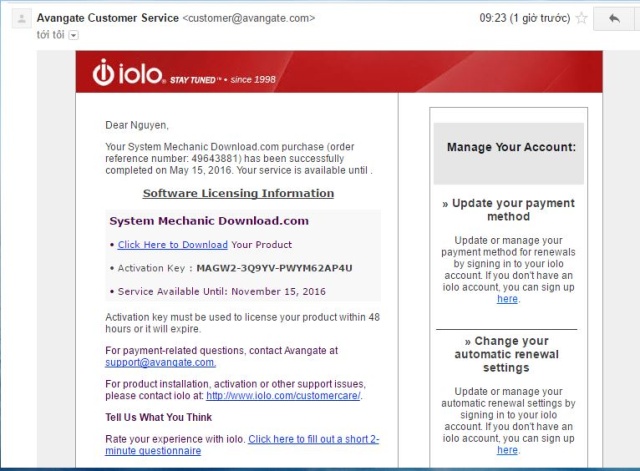Open support@avangate.com email link
Image resolution: width=640 pixels, height=471 pixels.
click(x=160, y=362)
